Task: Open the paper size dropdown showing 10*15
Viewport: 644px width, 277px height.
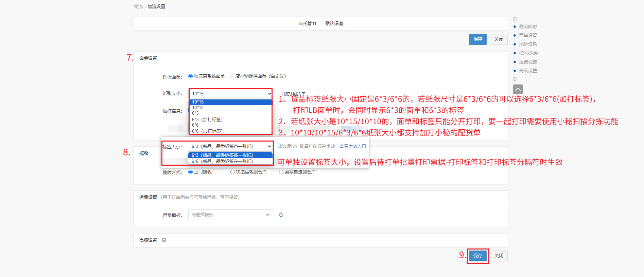Action: pyautogui.click(x=231, y=94)
